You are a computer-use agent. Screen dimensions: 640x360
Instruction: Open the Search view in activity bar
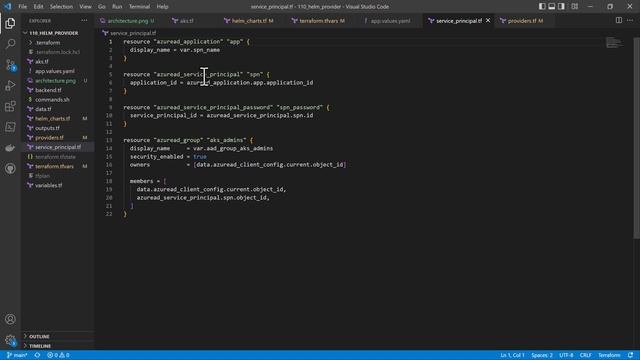coord(10,44)
